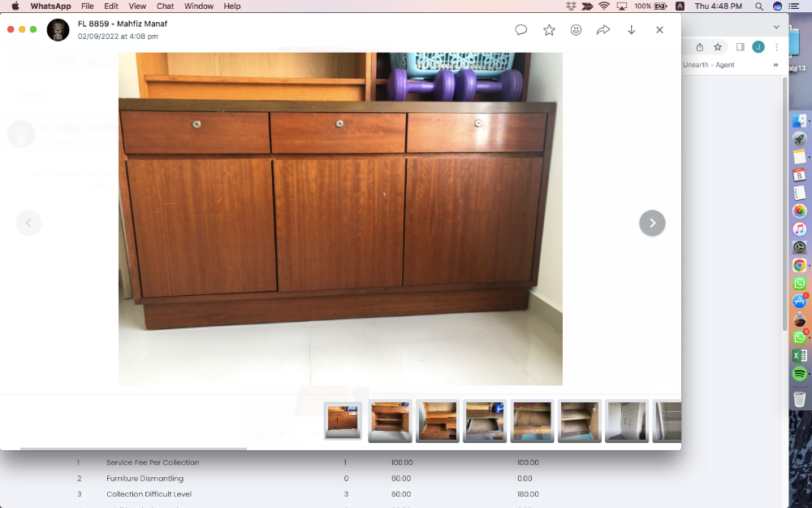This screenshot has height=508, width=812.
Task: Go to the previous photo
Action: click(x=28, y=223)
